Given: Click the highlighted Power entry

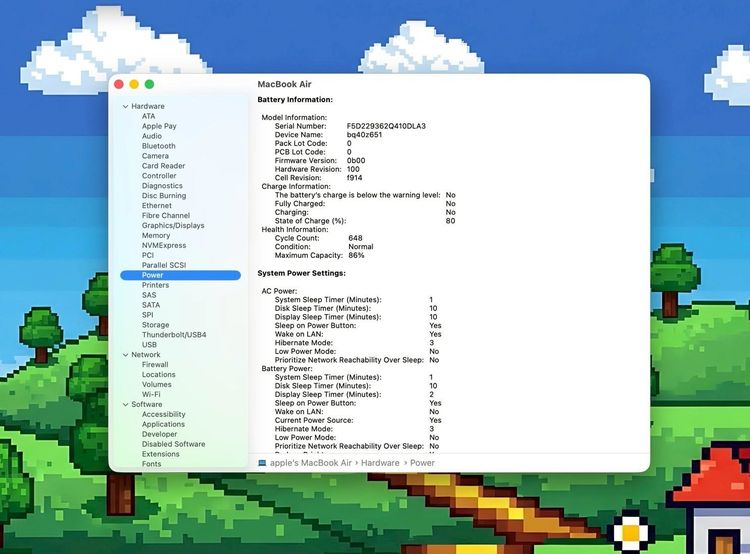Looking at the screenshot, I should [x=180, y=275].
